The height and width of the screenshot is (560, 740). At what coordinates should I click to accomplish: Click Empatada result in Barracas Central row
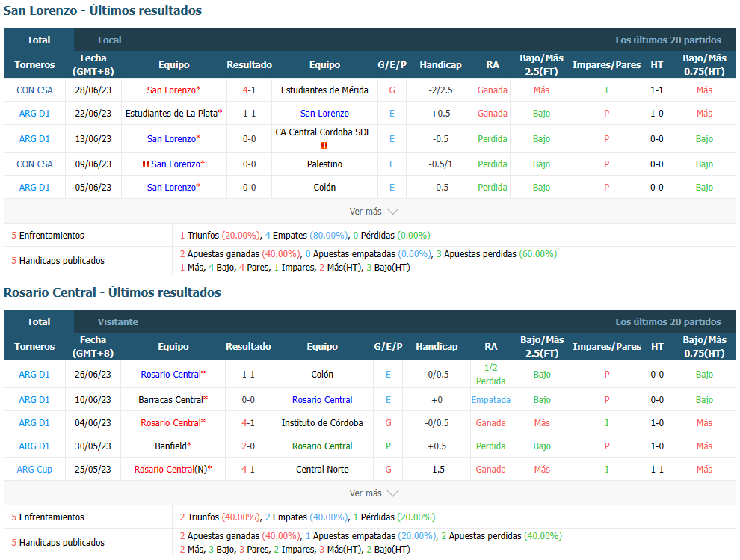tap(491, 400)
